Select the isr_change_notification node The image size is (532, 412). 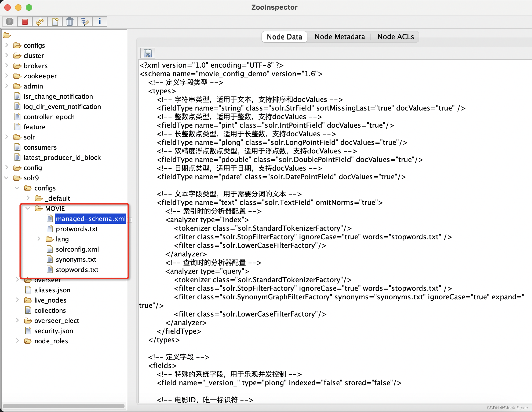58,96
